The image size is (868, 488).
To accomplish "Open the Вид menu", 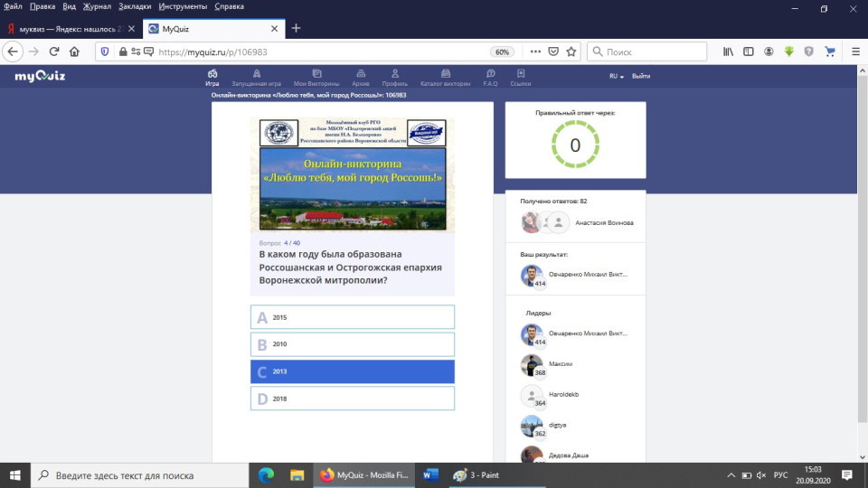I will click(70, 6).
